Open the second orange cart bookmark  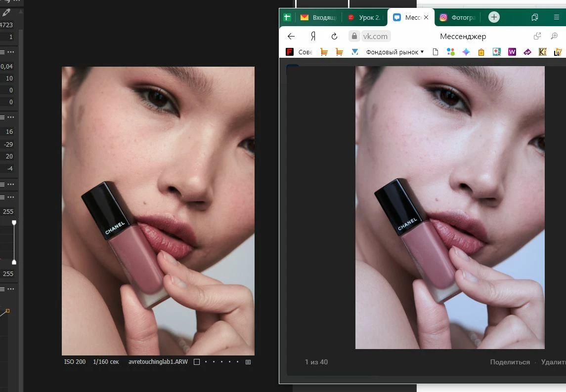click(339, 52)
